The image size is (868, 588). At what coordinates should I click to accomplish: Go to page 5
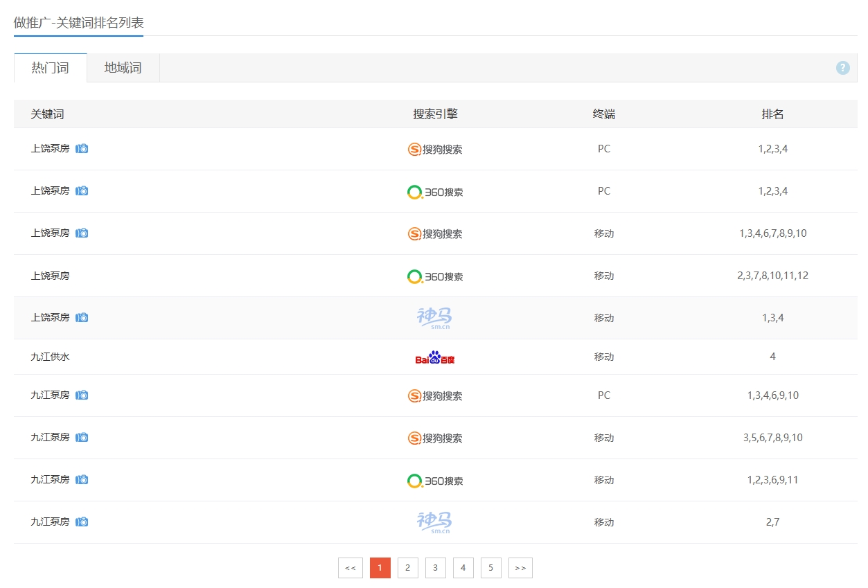(491, 568)
